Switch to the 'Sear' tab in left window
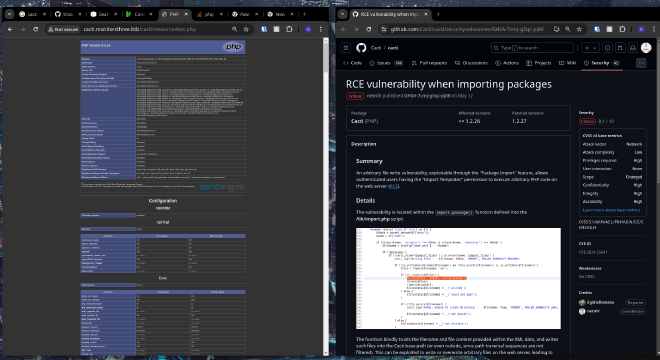 104,14
